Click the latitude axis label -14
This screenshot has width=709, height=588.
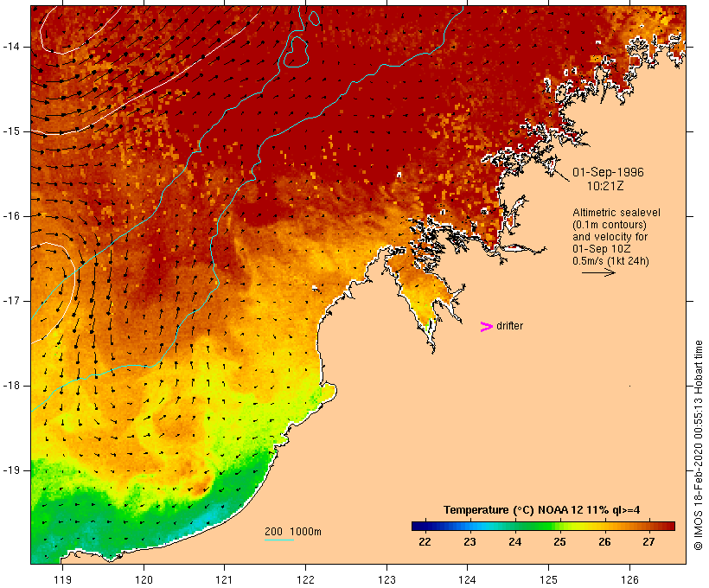coord(10,47)
